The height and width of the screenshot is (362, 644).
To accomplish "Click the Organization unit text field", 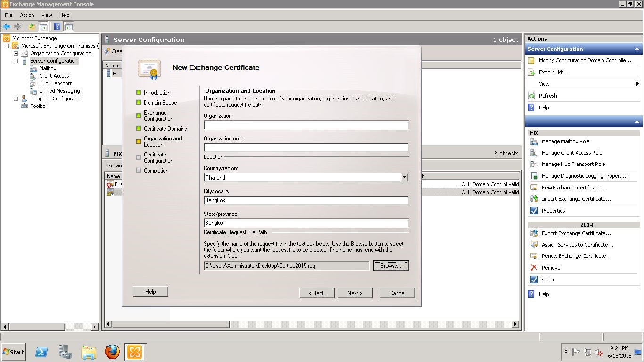I will point(306,148).
